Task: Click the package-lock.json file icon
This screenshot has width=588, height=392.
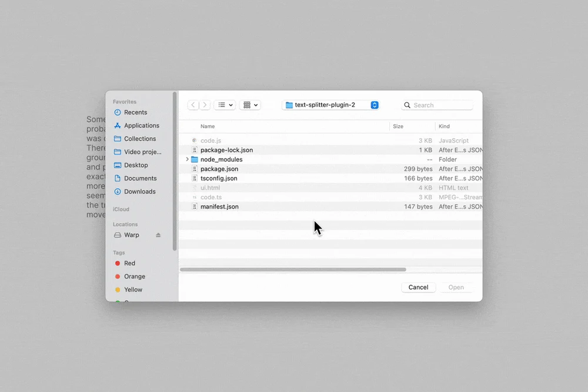Action: (194, 150)
